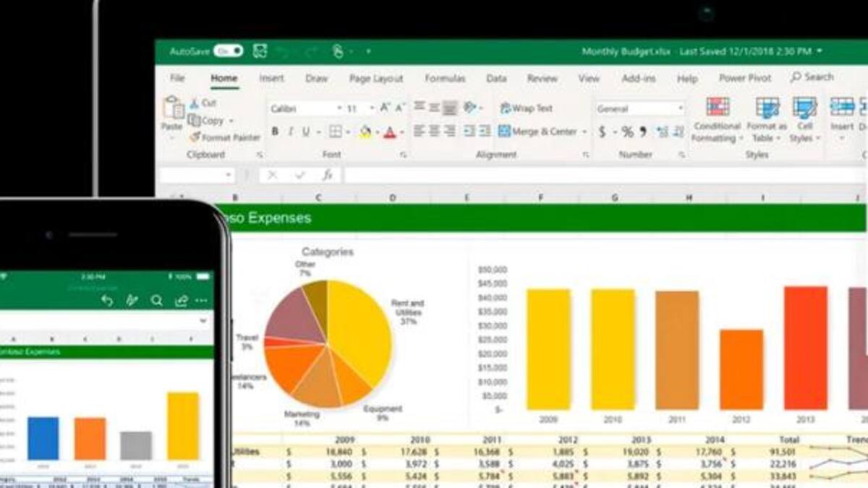Click the Insert Function fx icon
The image size is (868, 488).
click(328, 175)
